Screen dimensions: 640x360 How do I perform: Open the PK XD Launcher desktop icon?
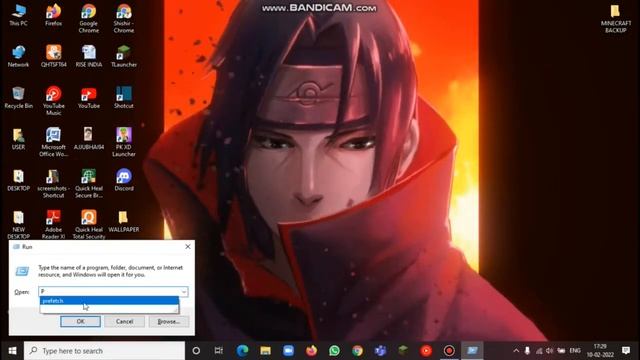[124, 142]
